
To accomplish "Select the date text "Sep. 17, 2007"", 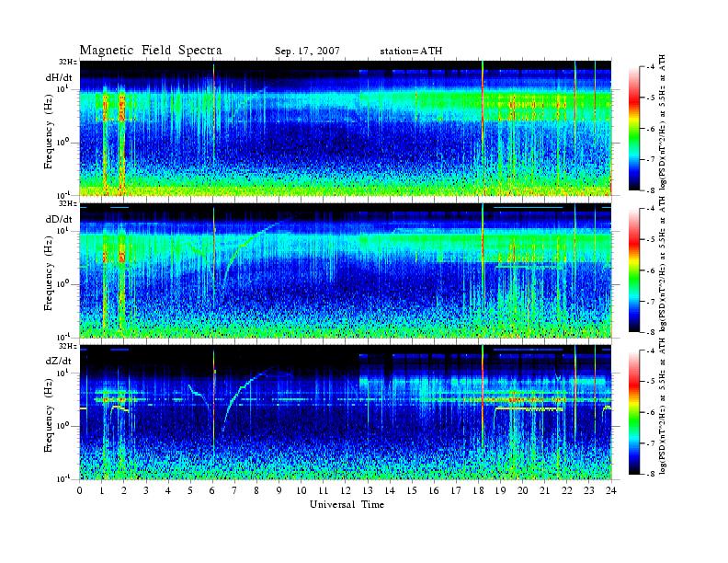I will pyautogui.click(x=307, y=51).
